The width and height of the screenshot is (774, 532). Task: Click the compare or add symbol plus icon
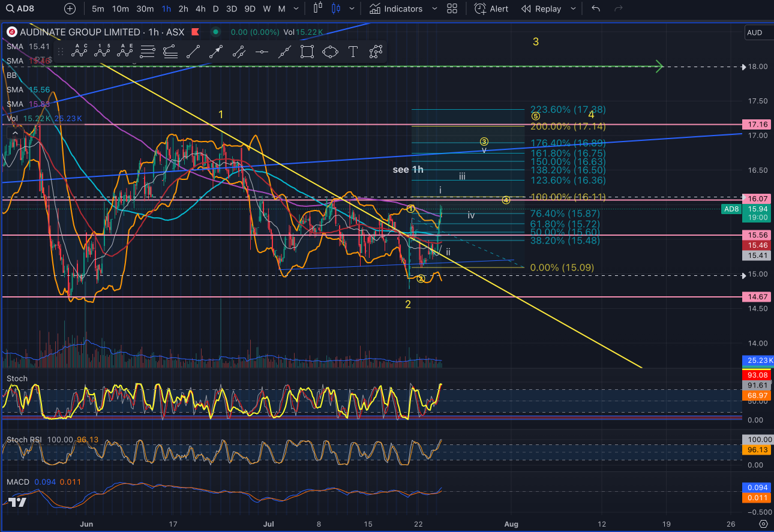[x=70, y=9]
